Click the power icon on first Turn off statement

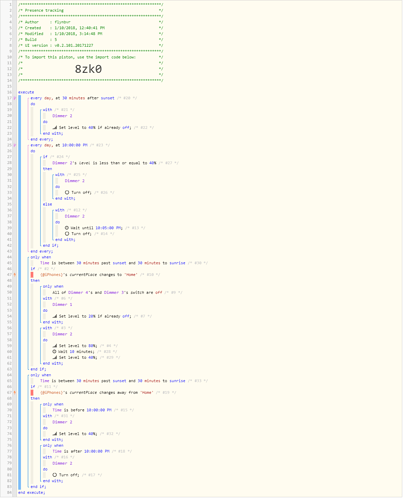tap(67, 192)
